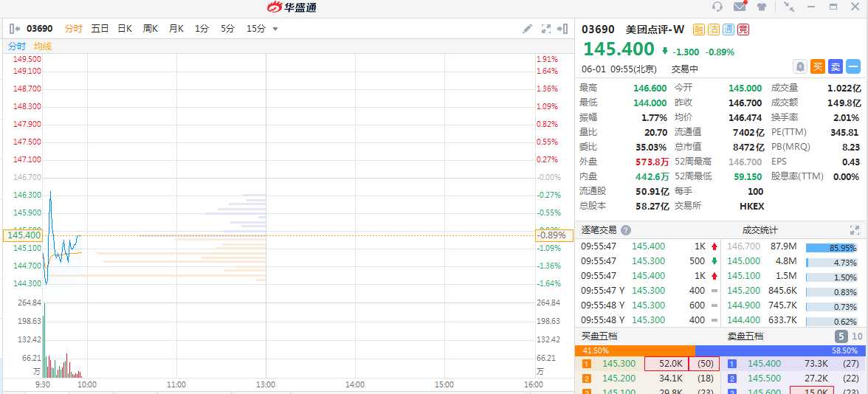The height and width of the screenshot is (394, 868).
Task: Open the customer service headset icon
Action: pyautogui.click(x=717, y=7)
